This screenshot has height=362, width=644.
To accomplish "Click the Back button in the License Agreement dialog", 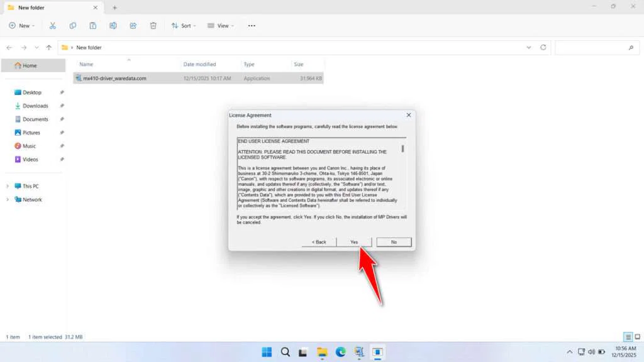I will click(319, 242).
